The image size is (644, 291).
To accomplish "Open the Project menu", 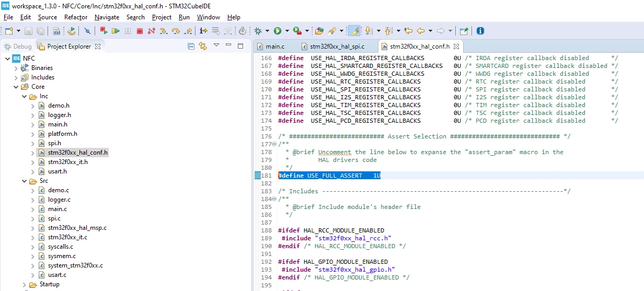I will pyautogui.click(x=162, y=17).
